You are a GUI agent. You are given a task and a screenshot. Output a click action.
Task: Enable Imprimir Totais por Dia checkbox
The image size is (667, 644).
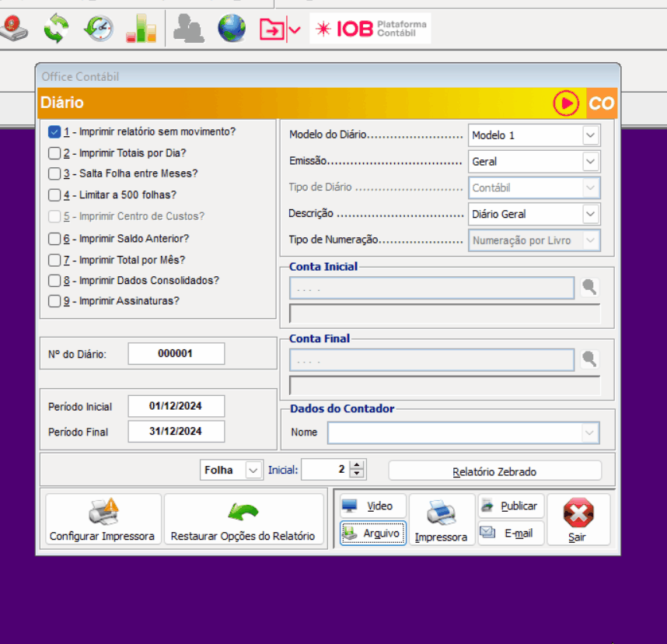(54, 153)
